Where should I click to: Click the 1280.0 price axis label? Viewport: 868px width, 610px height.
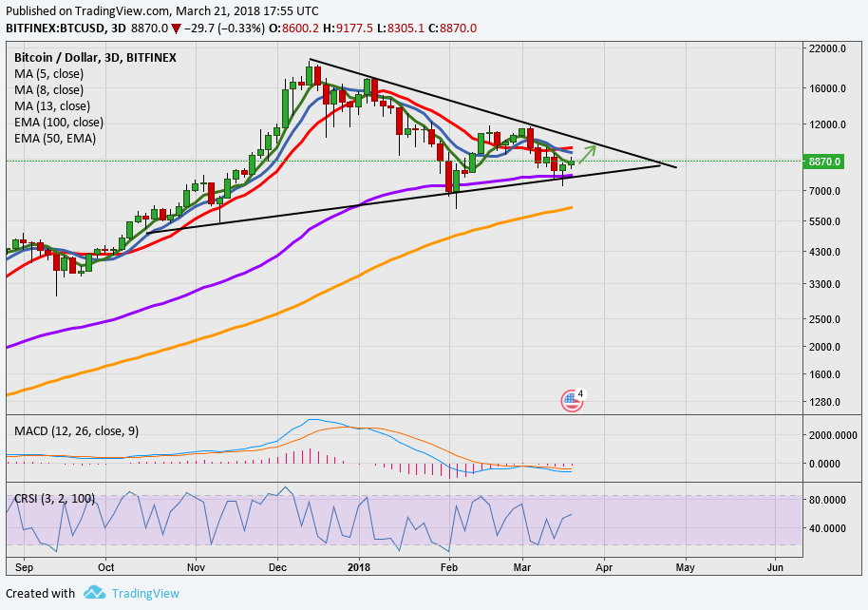[x=824, y=402]
